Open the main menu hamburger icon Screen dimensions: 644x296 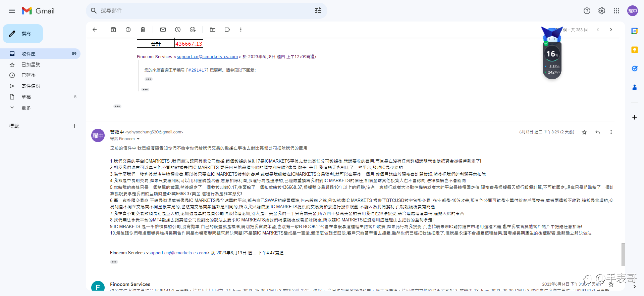12,11
